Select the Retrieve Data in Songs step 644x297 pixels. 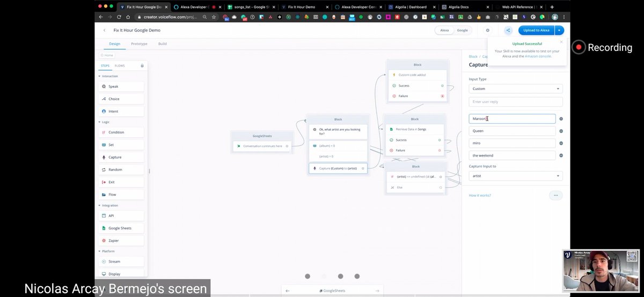[414, 129]
